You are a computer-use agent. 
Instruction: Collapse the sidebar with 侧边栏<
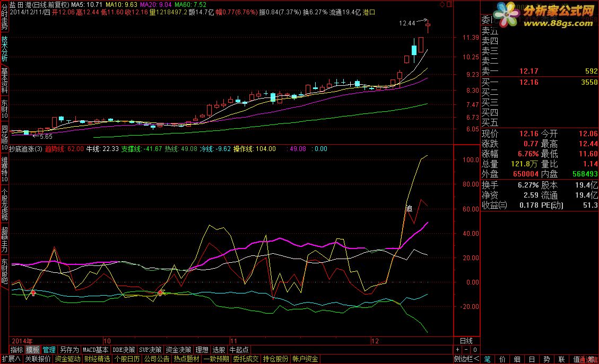466,359
